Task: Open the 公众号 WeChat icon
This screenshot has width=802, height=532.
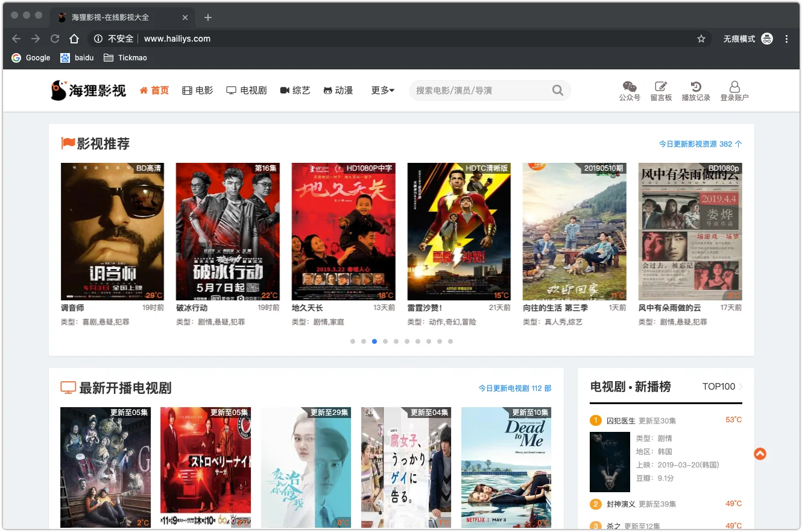Action: pos(630,91)
